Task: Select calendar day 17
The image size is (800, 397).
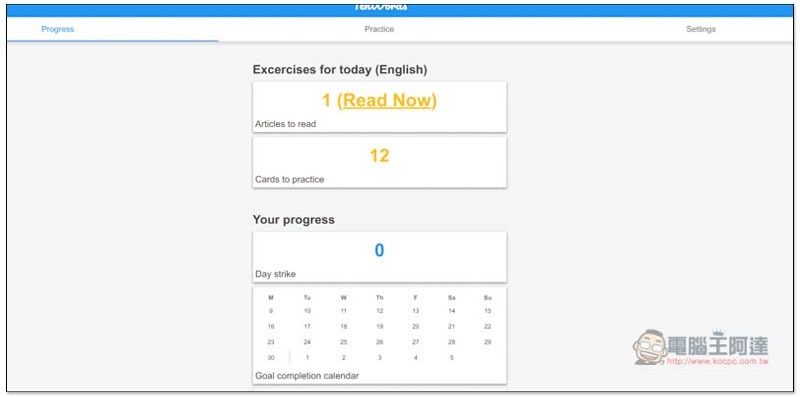Action: point(307,327)
